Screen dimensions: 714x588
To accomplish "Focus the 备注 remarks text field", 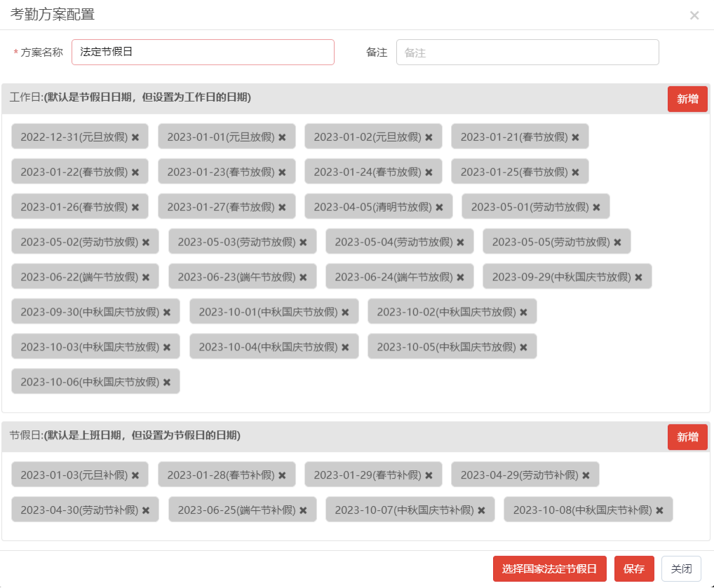I will coord(527,53).
